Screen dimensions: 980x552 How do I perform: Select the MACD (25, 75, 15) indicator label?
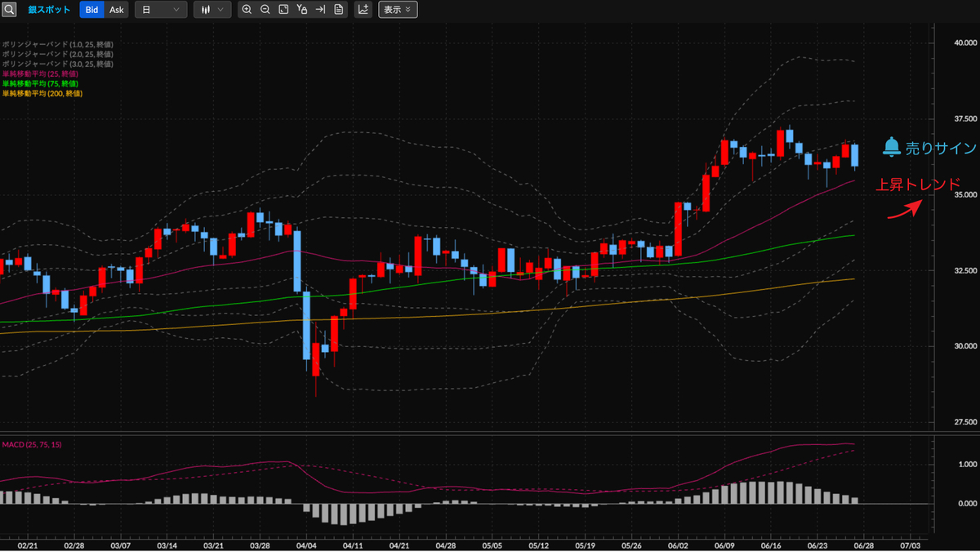[32, 444]
